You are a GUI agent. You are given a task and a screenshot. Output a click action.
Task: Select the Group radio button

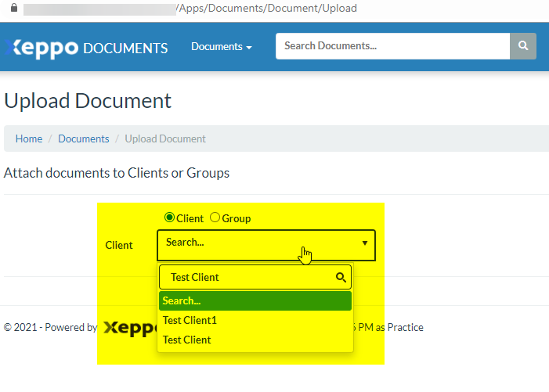pos(215,218)
